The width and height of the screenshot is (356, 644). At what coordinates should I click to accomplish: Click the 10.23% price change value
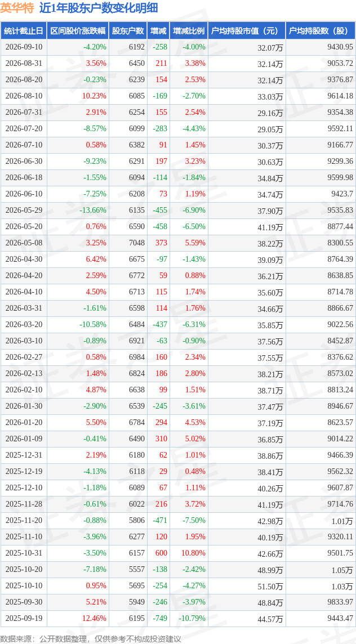(95, 96)
